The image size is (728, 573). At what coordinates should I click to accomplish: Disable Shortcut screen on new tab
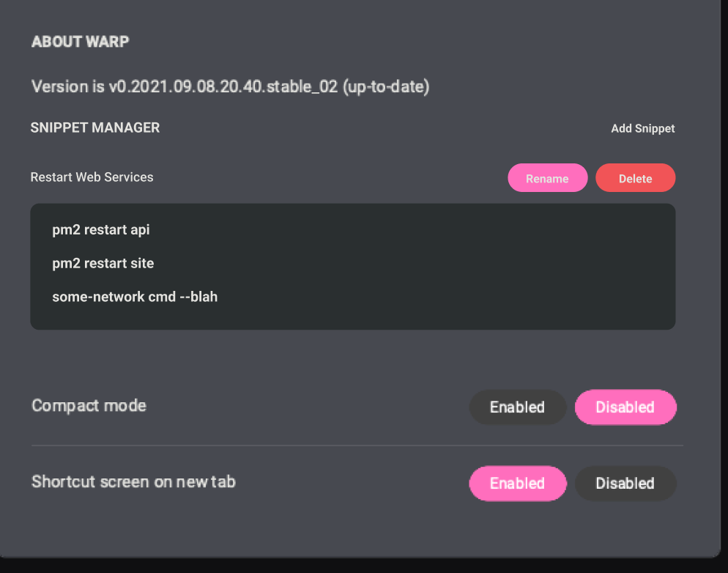click(625, 484)
